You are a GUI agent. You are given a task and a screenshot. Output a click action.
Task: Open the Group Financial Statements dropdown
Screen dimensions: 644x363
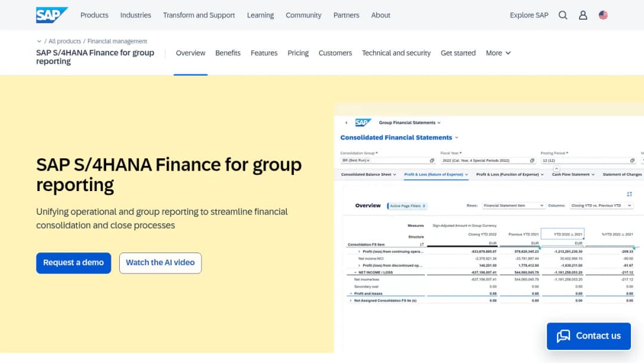pyautogui.click(x=410, y=122)
